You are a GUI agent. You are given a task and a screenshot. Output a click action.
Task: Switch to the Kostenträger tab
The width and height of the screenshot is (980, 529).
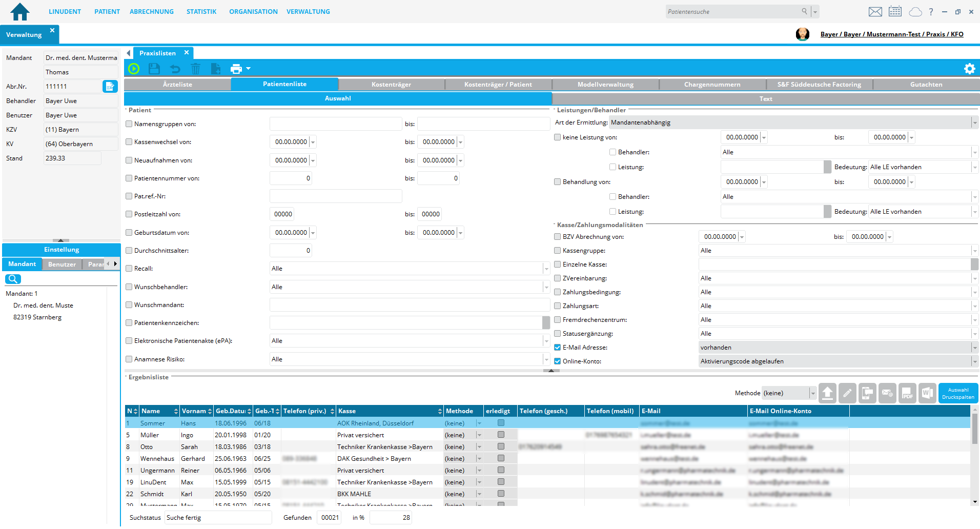coord(391,85)
